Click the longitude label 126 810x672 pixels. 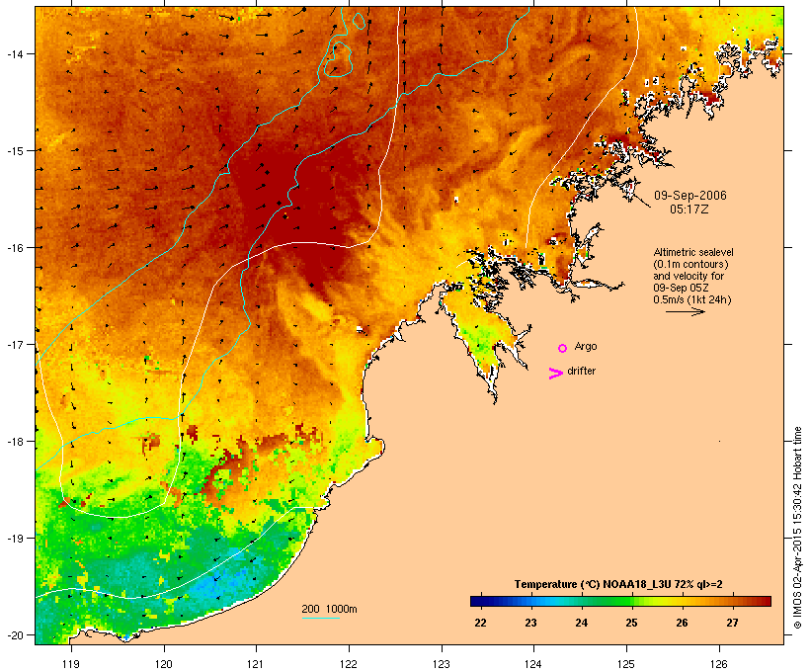(719, 664)
